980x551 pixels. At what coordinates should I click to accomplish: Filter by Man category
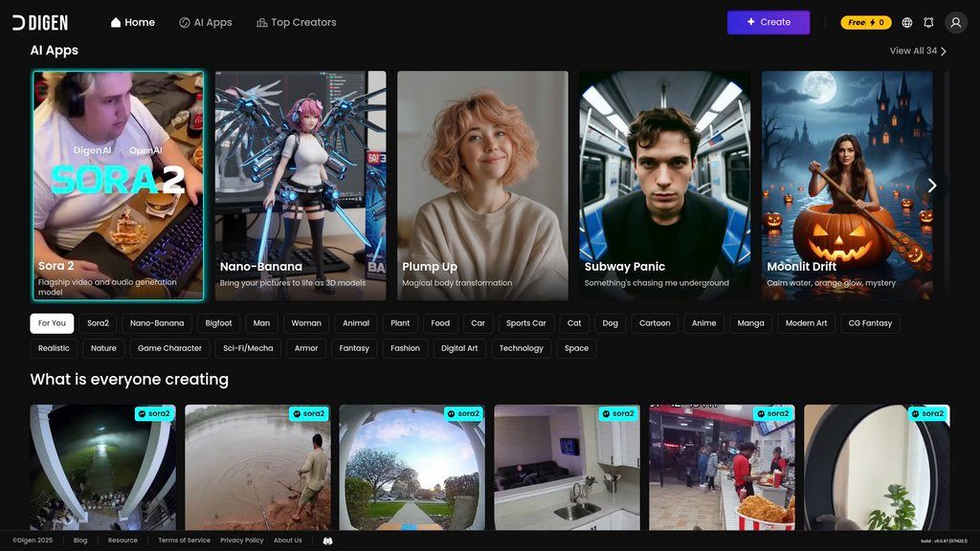click(x=262, y=323)
